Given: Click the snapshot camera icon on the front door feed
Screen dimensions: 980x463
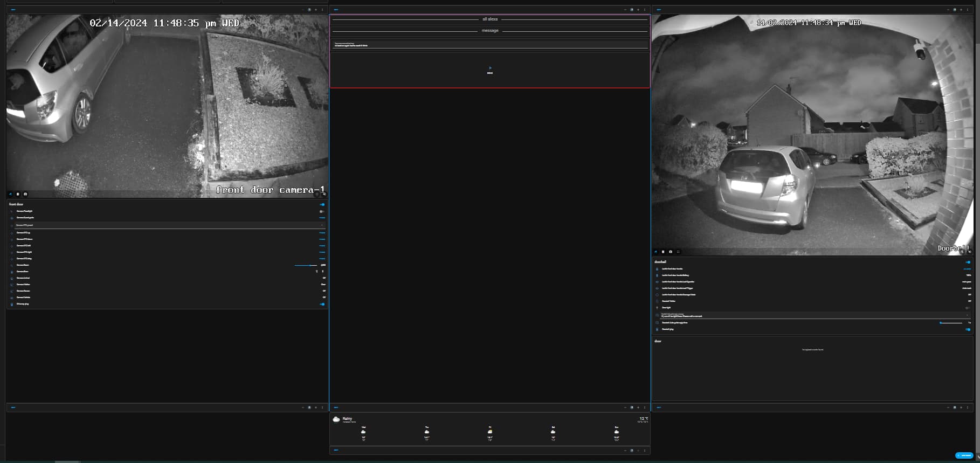Looking at the screenshot, I should tap(25, 194).
